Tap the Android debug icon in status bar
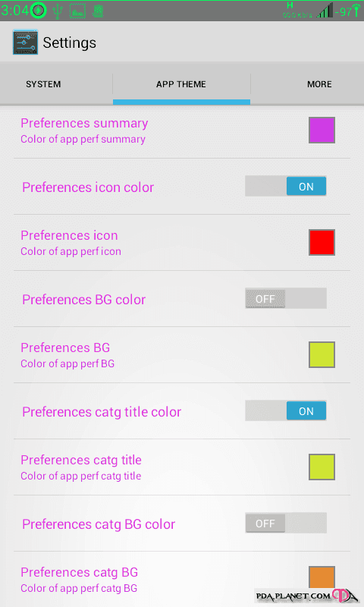Screen dimensions: 364x607 coord(98,11)
